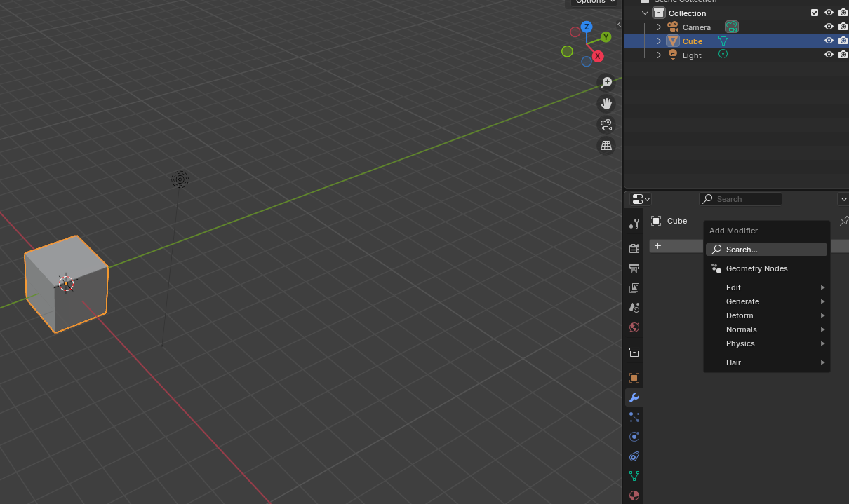
Task: Click the Camera data icon in outliner
Action: tap(732, 27)
